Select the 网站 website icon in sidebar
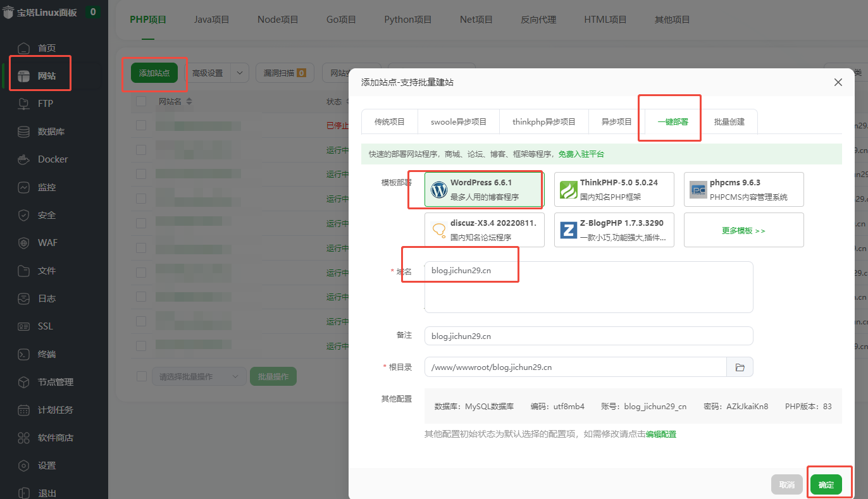 (23, 76)
